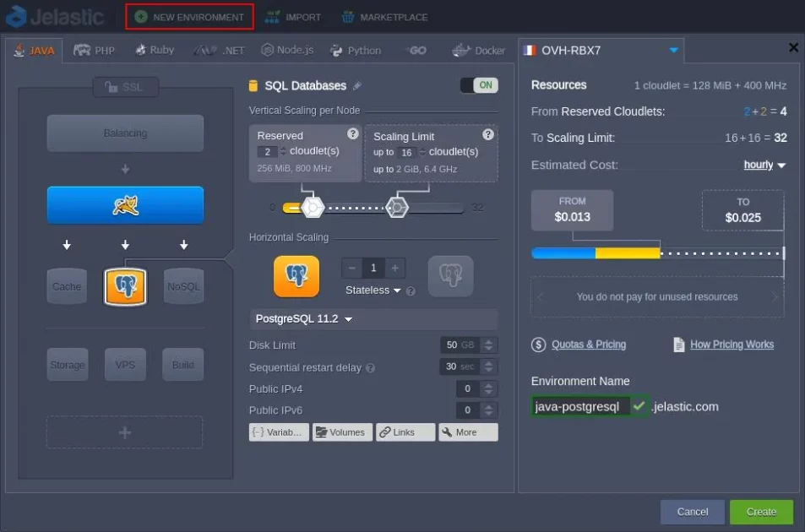Toggle the SQL Databases ON switch
This screenshot has width=805, height=532.
(479, 85)
